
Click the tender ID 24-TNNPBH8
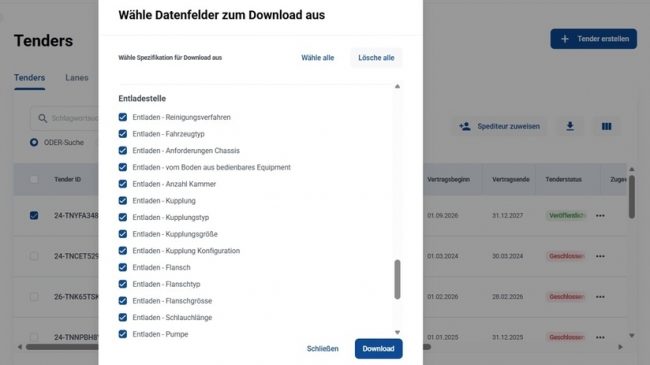click(76, 337)
